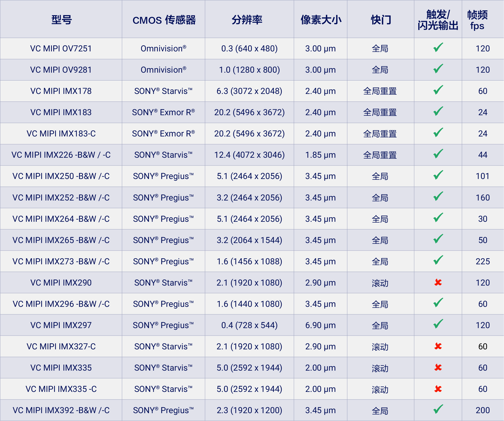Click the green checkmark in the IMX265 row
The height and width of the screenshot is (421, 504).
coord(438,239)
